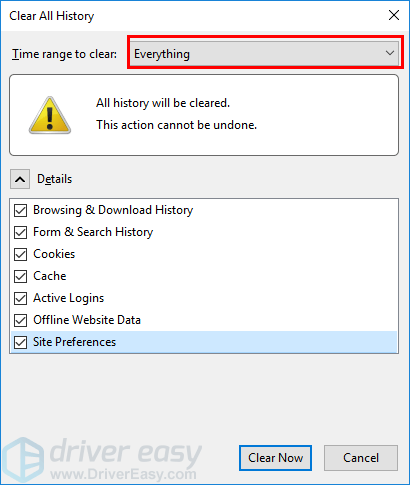Click the 'This action cannot be undone' message
The height and width of the screenshot is (485, 410).
[177, 125]
